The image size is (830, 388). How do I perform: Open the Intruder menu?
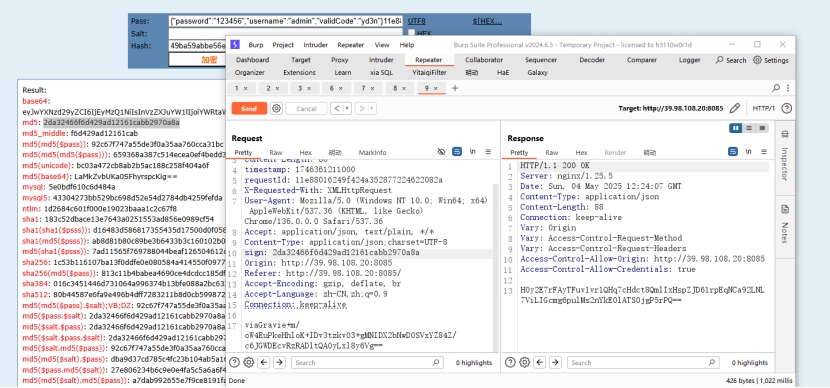(x=315, y=45)
